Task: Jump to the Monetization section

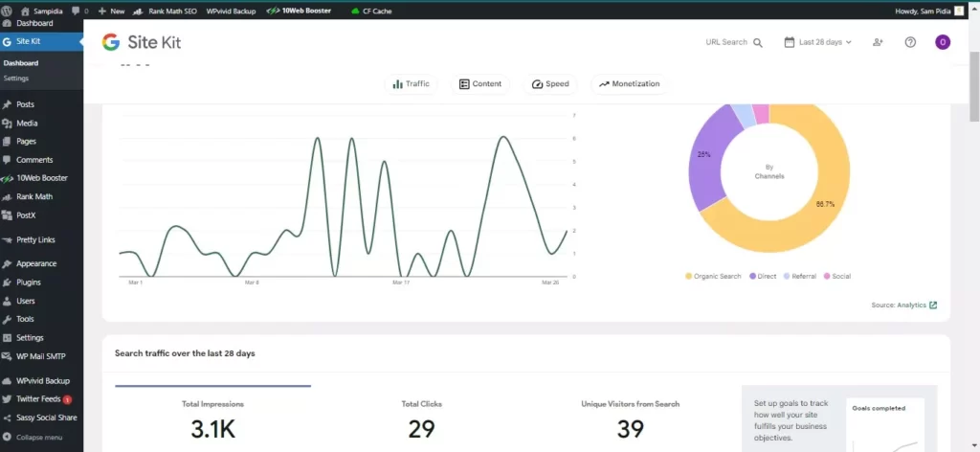Action: 630,83
